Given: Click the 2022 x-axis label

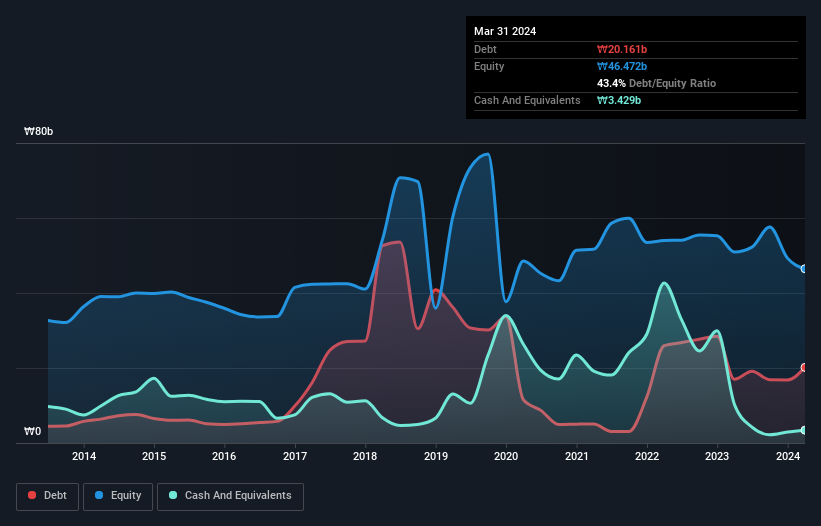Looking at the screenshot, I should click(647, 456).
